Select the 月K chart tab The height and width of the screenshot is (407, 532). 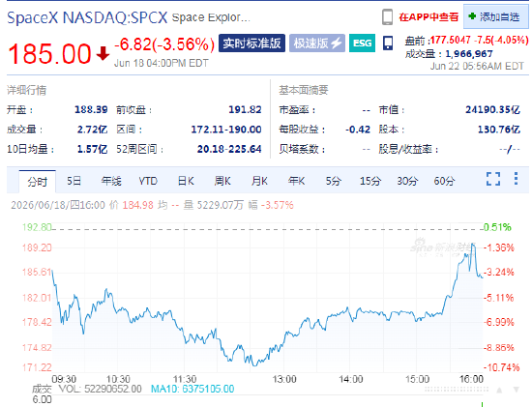click(259, 181)
